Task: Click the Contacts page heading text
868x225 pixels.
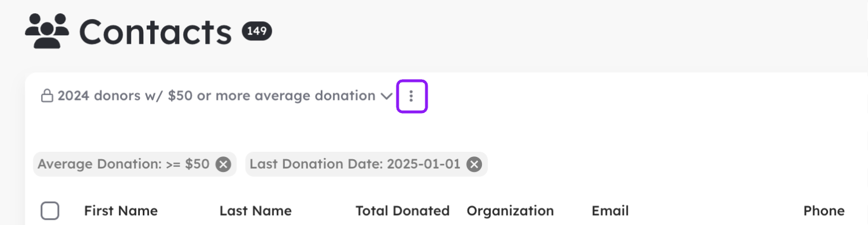Action: (x=155, y=32)
